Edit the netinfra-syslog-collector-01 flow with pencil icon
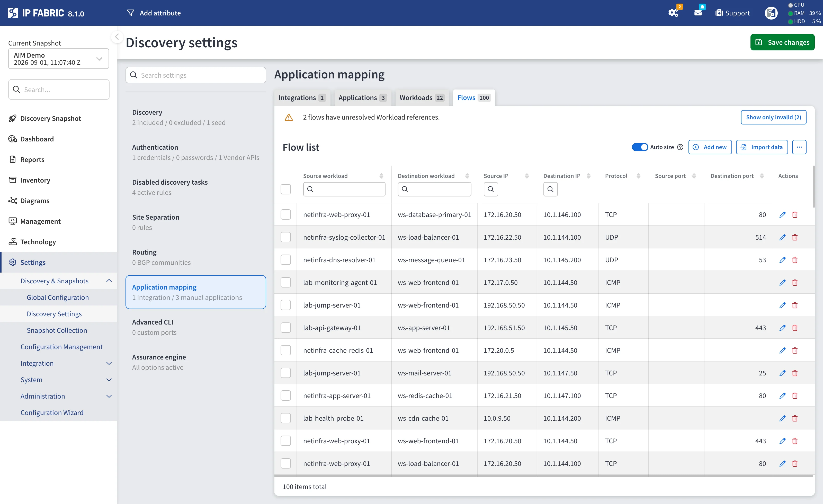The width and height of the screenshot is (823, 504). pos(782,237)
